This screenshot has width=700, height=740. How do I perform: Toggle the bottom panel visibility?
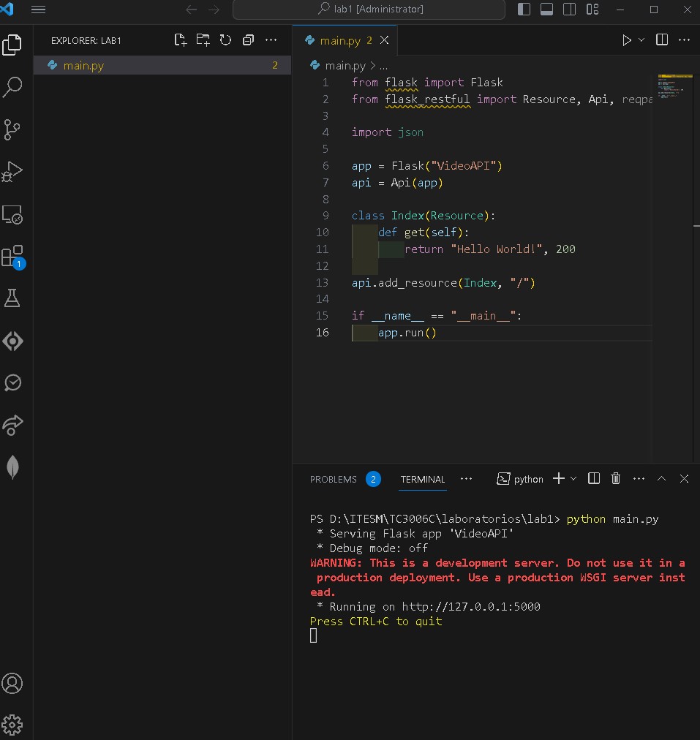[x=546, y=10]
